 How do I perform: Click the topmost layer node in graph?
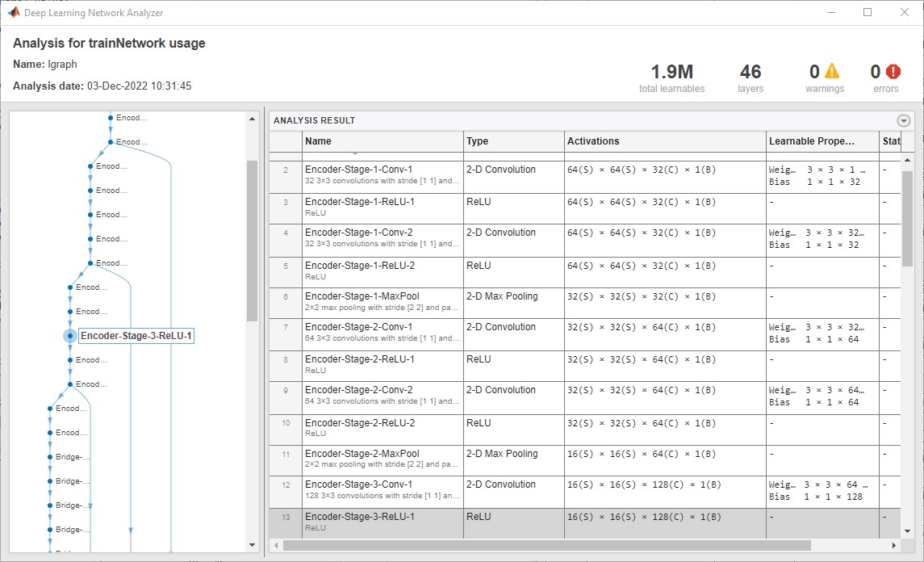pyautogui.click(x=111, y=118)
